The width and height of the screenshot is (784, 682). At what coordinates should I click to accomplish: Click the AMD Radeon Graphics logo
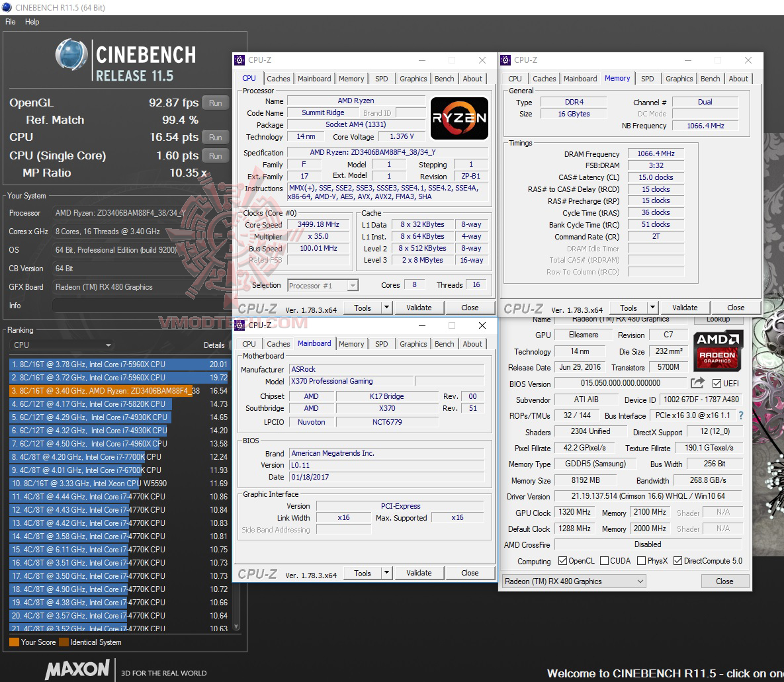pyautogui.click(x=718, y=351)
